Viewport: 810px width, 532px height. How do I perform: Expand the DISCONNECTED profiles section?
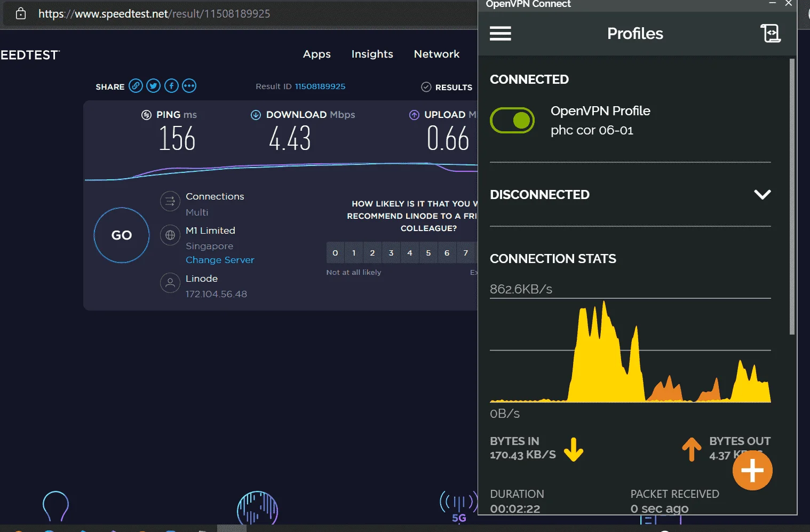click(x=763, y=194)
